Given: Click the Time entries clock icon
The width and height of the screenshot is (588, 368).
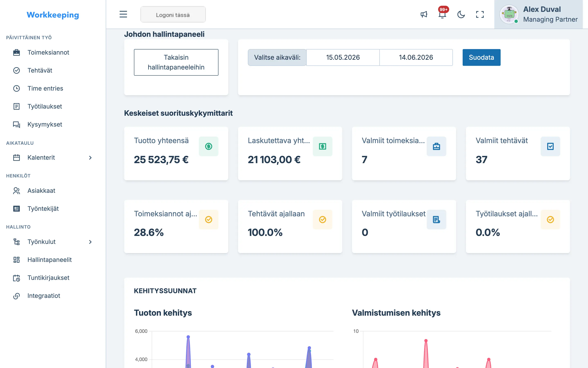Looking at the screenshot, I should coord(17,88).
